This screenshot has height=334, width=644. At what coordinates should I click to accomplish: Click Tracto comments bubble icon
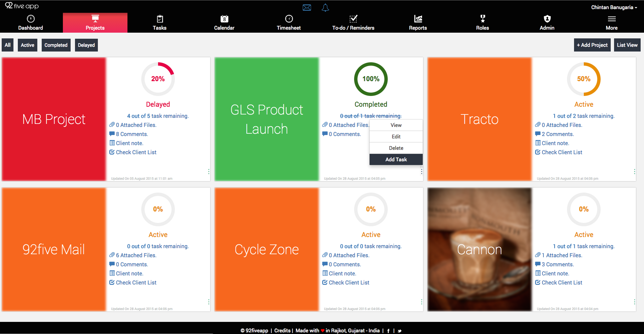(538, 134)
